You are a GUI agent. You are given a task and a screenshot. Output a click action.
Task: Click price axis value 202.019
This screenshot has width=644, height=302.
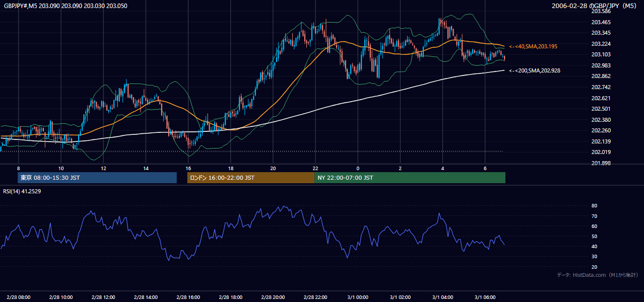click(x=601, y=152)
